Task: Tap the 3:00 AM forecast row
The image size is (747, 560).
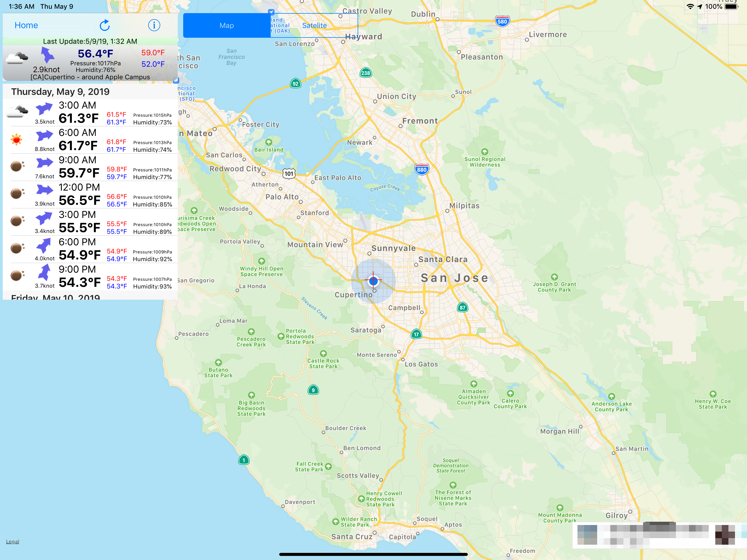Action: 90,113
